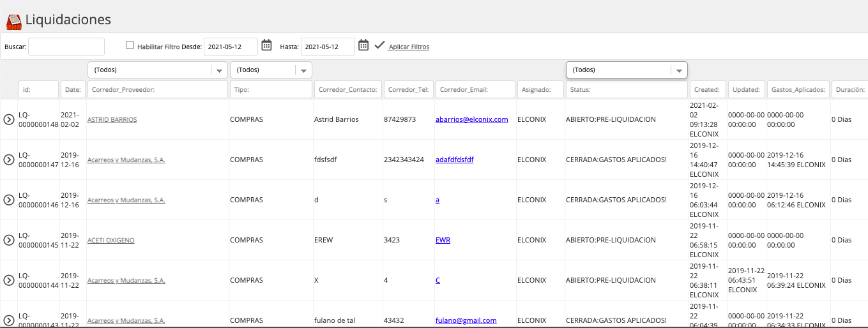Click the Duración: filter field
This screenshot has height=328, width=868.
point(849,90)
